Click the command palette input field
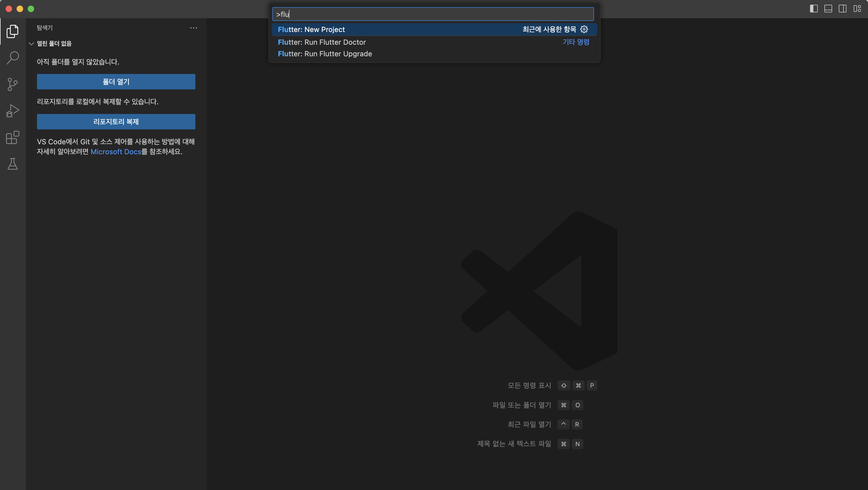 click(x=433, y=14)
